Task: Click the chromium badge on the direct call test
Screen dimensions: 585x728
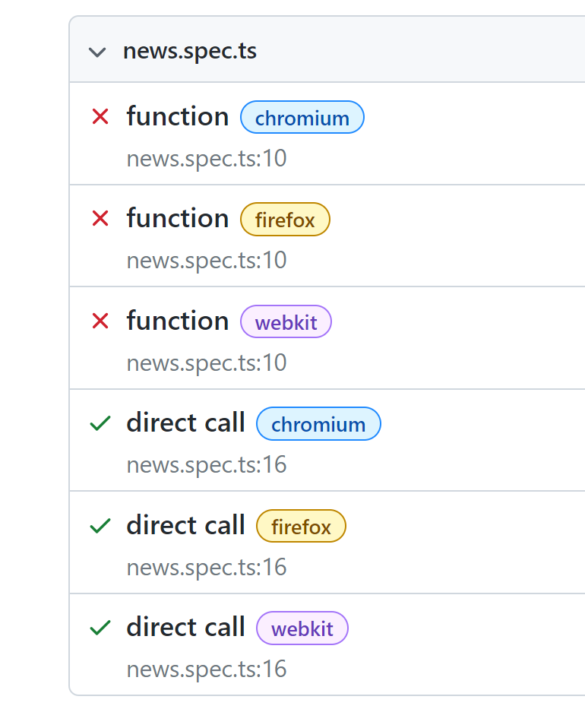Action: (x=318, y=423)
